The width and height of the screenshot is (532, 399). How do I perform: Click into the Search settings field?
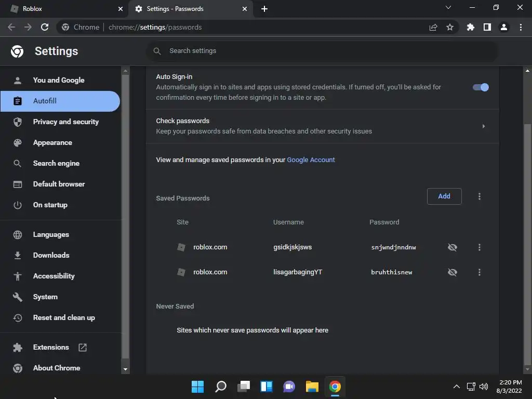[x=322, y=51]
